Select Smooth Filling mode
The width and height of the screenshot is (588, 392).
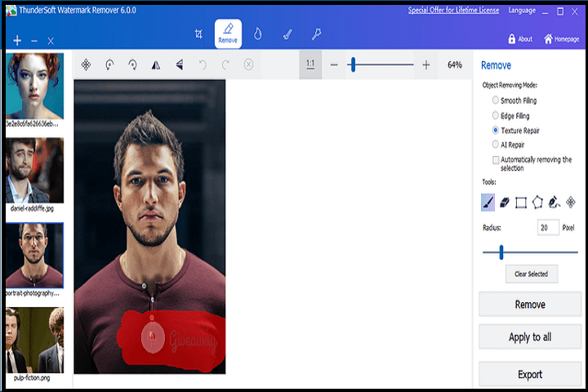496,100
